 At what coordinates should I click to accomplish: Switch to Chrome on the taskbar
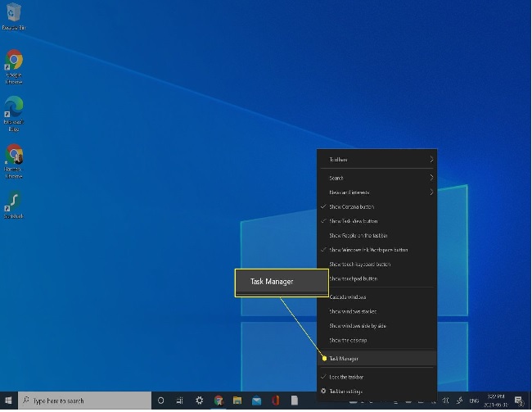[219, 401]
